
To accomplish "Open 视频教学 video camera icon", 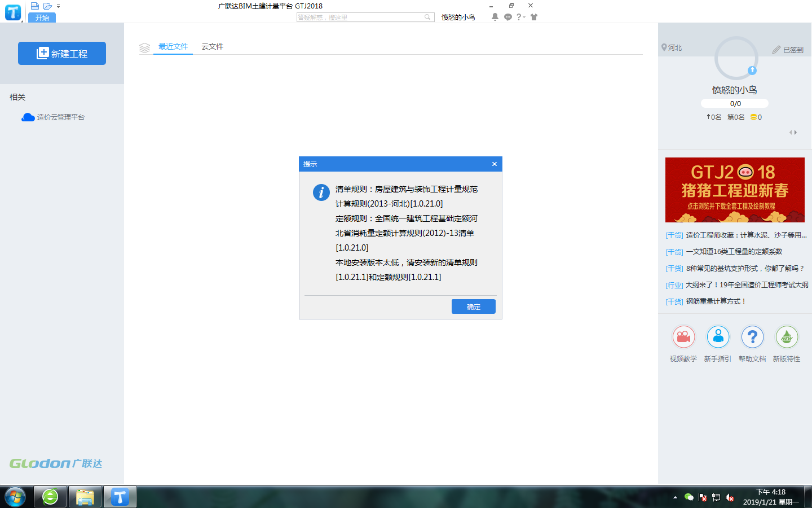I will click(683, 337).
